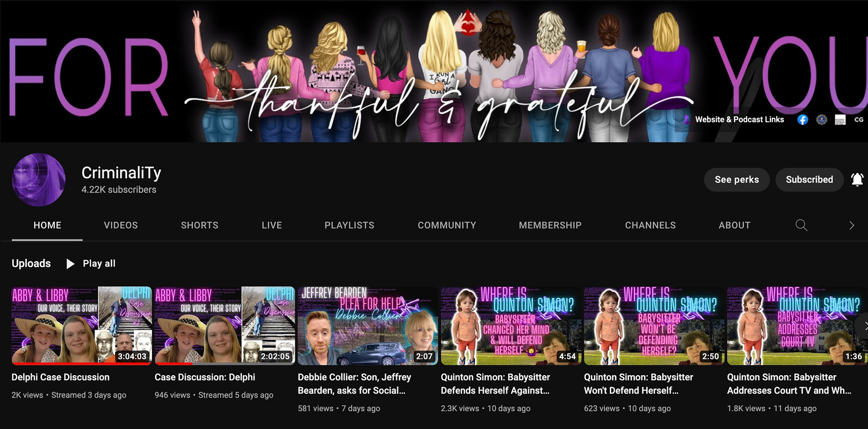Click Debbie Collier: Son, Jeffrey Bearden title
The width and height of the screenshot is (868, 429).
pos(354,384)
